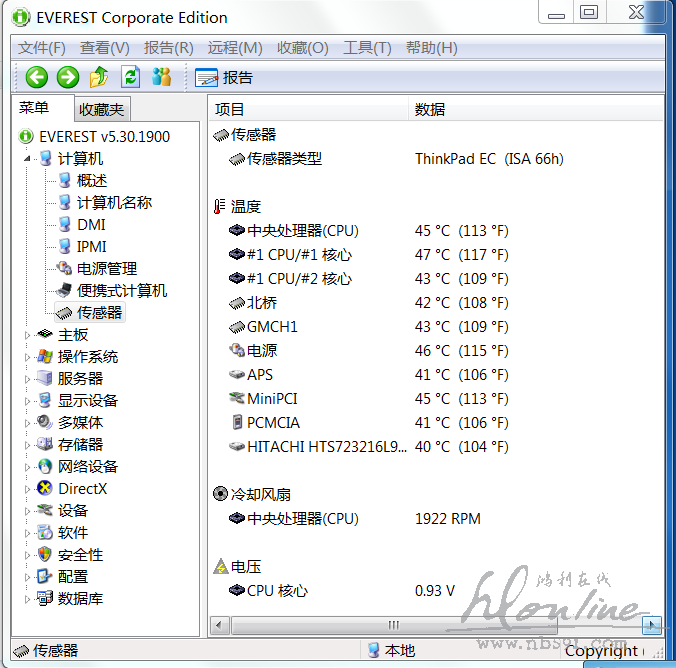Select the 电源 temperature row icon
Viewport: 676px width, 668px height.
click(x=237, y=350)
